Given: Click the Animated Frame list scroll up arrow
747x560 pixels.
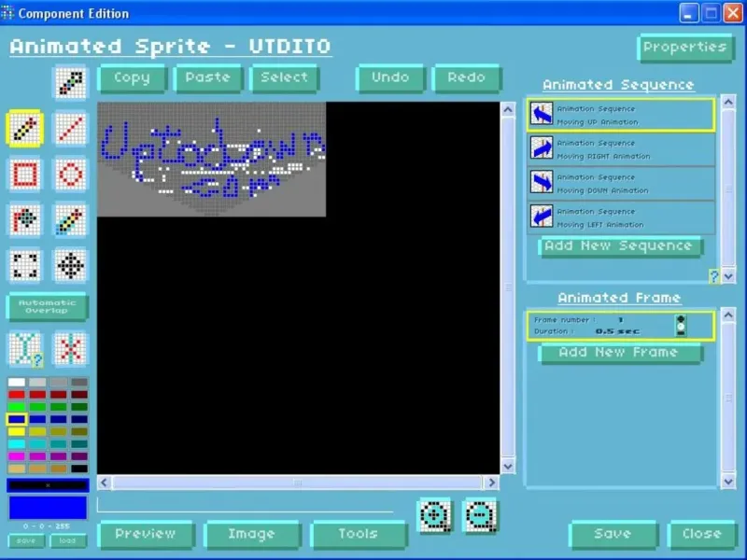Looking at the screenshot, I should [x=728, y=315].
